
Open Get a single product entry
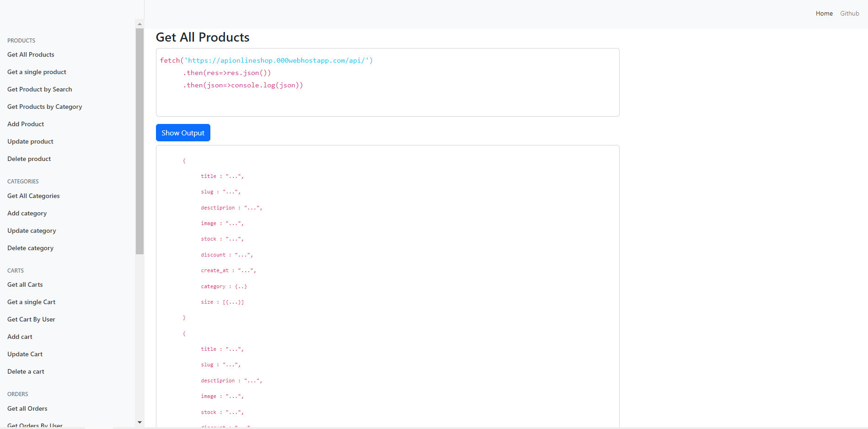37,72
